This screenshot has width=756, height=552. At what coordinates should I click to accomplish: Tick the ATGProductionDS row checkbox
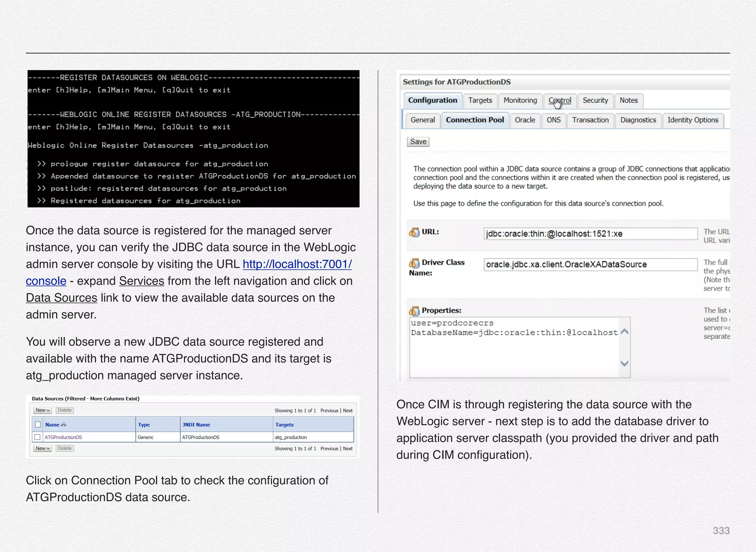tap(37, 437)
